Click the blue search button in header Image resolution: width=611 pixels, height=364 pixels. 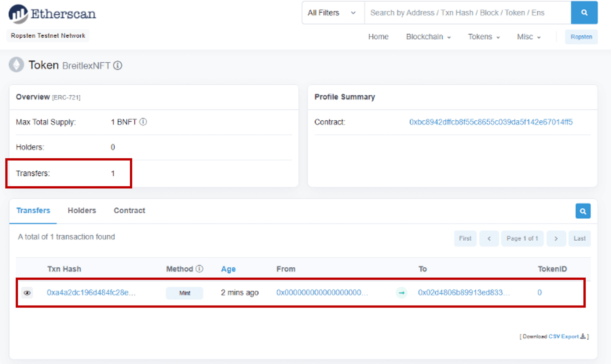click(584, 13)
